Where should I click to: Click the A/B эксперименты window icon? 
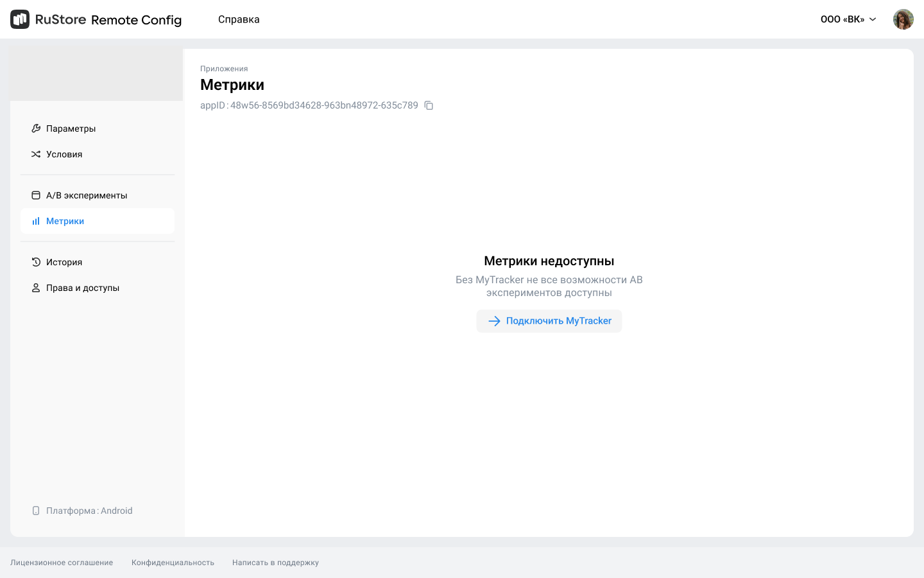(x=36, y=195)
